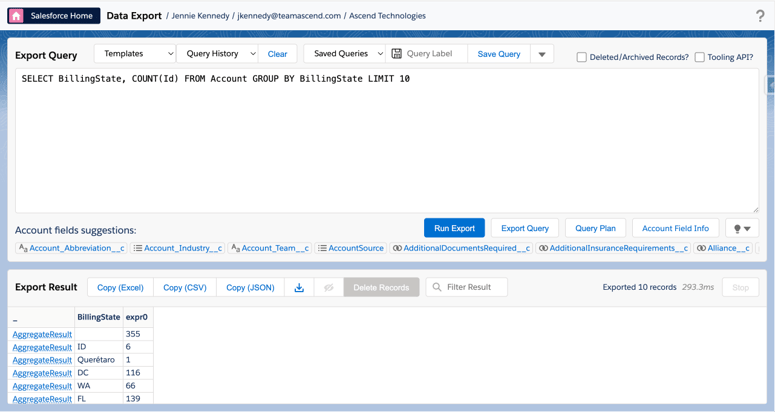Click the save disk icon beside Query Label
The height and width of the screenshot is (412, 775).
(x=396, y=53)
